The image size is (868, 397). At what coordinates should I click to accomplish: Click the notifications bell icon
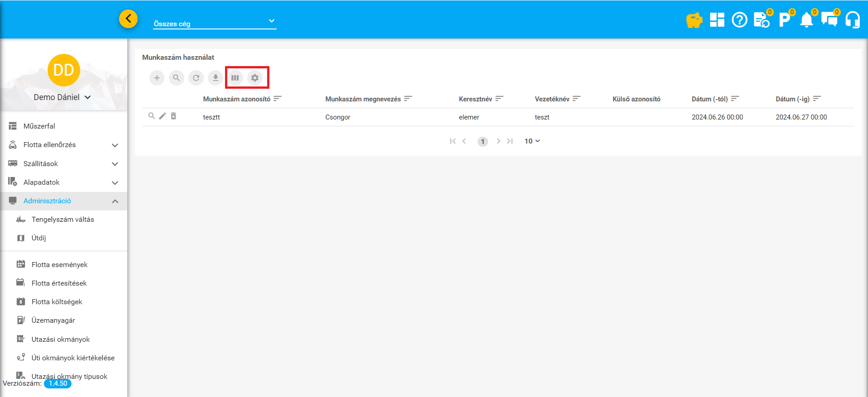click(806, 20)
